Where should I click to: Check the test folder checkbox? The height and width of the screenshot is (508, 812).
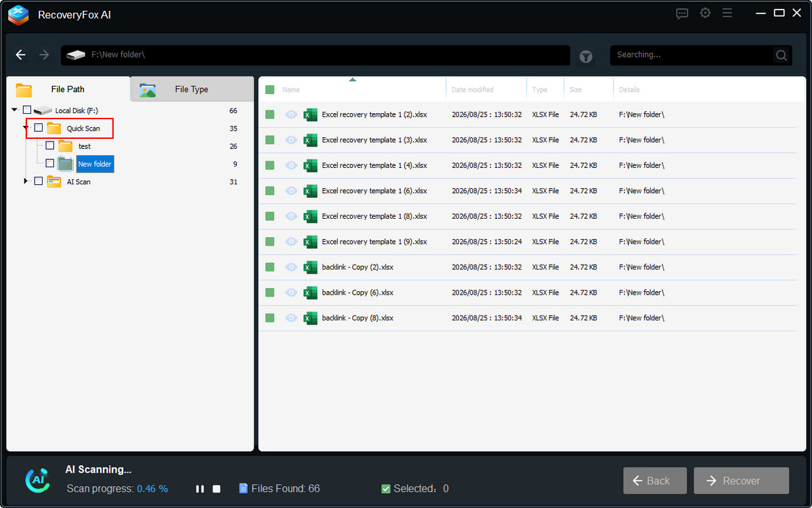[50, 146]
